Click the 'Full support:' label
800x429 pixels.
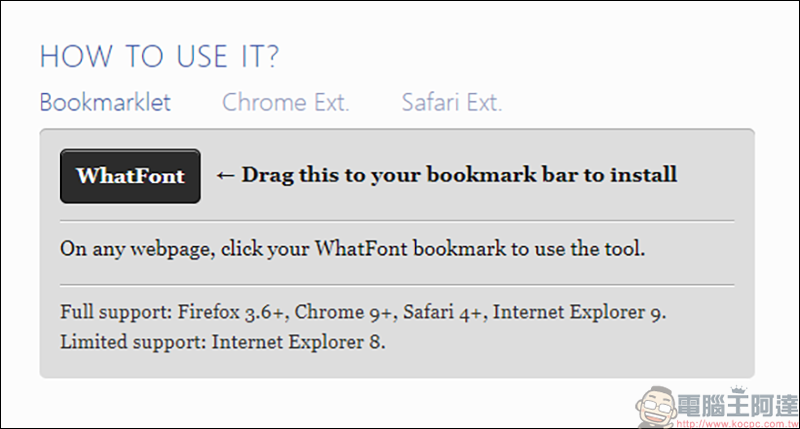[116, 312]
